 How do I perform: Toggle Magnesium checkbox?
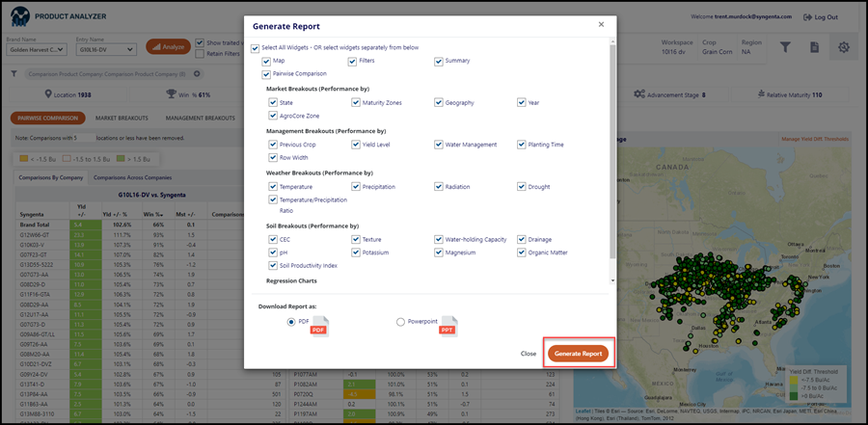coord(439,252)
